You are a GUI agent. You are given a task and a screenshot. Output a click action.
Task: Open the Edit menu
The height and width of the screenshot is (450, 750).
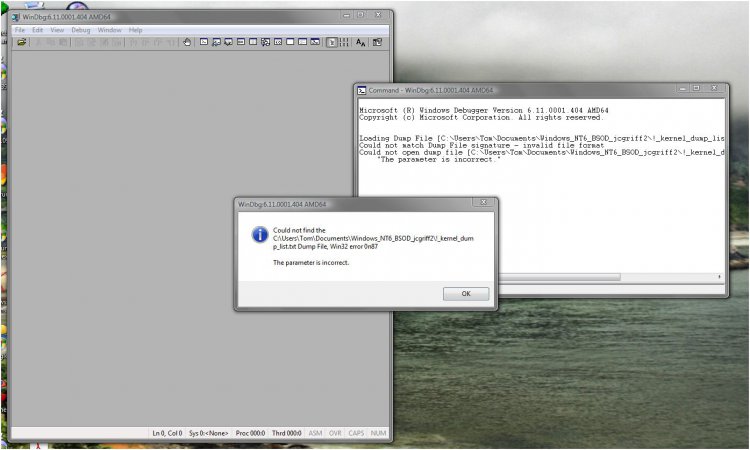pos(38,30)
